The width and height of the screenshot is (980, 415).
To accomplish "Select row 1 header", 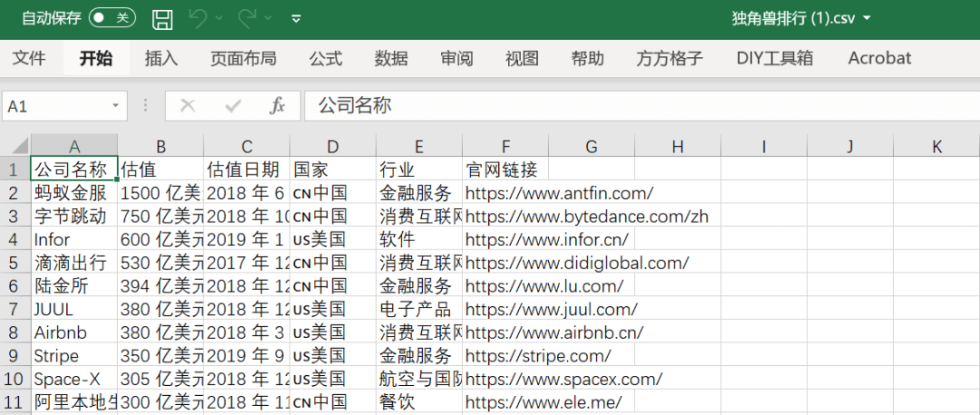I will [x=15, y=170].
